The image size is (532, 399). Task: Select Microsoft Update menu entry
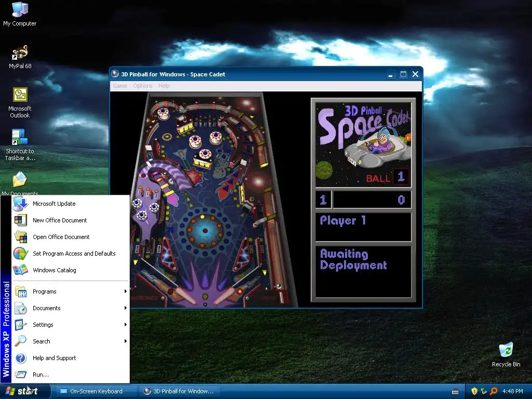coord(71,204)
